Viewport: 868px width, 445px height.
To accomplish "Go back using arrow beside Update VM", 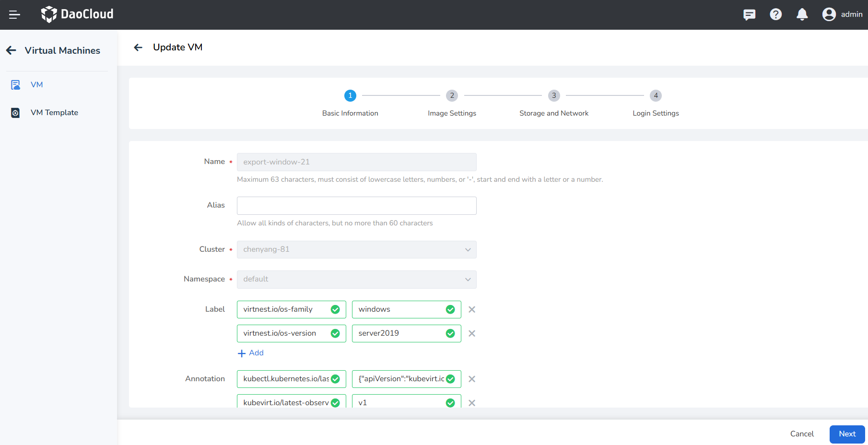I will pos(138,47).
